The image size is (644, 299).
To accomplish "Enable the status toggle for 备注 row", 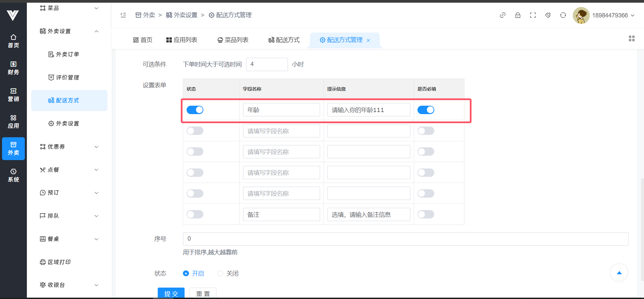I will (195, 214).
